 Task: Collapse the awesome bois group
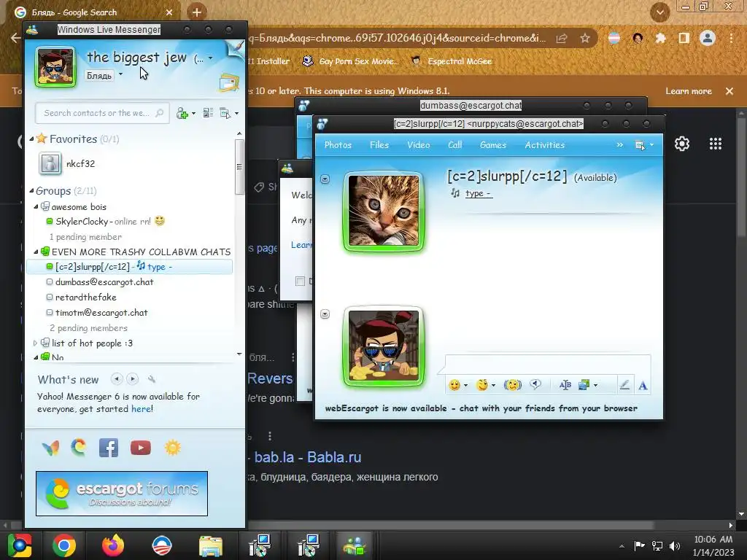click(x=36, y=206)
